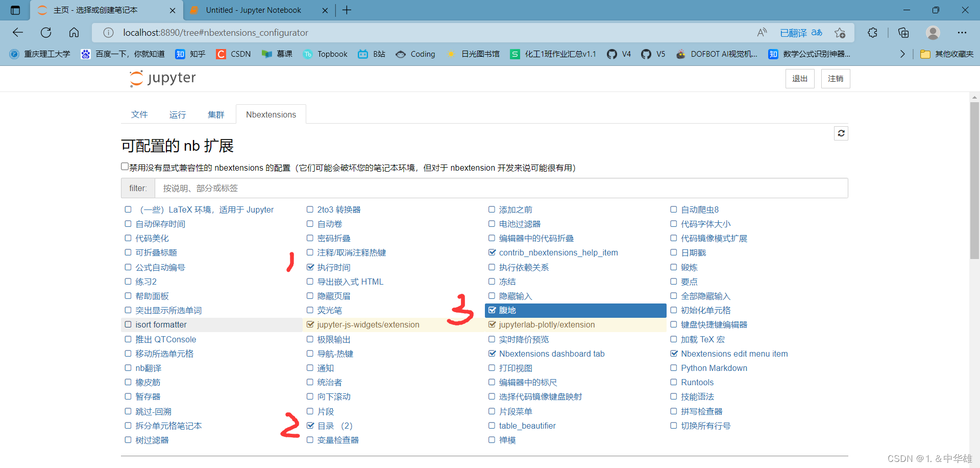Switch to the 运行 tab

[178, 114]
